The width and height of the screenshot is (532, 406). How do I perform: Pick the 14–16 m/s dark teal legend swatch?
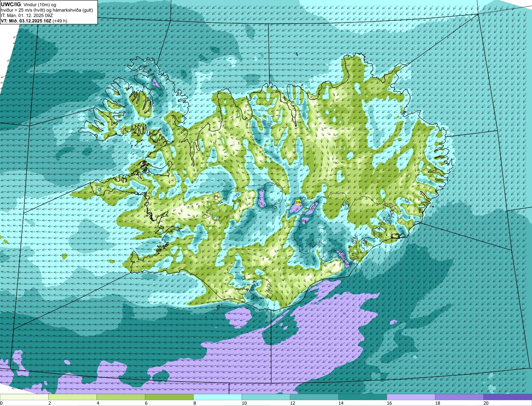coord(362,397)
